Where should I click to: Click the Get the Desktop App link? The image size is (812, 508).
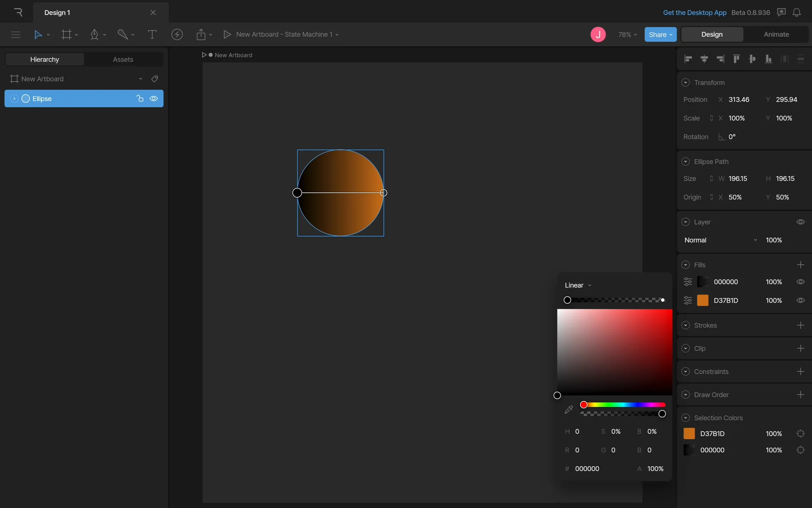click(x=694, y=13)
